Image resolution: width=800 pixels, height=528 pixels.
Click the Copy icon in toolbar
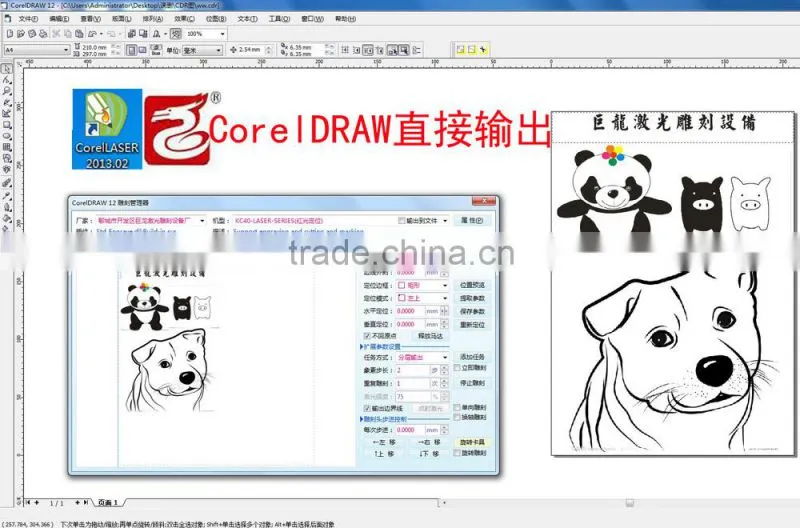(x=67, y=34)
